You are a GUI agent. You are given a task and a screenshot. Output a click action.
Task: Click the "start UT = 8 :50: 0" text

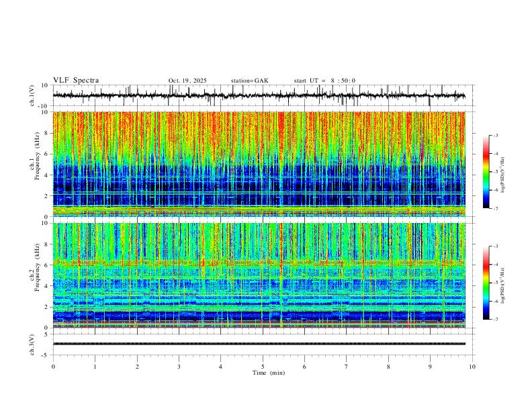tap(324, 81)
